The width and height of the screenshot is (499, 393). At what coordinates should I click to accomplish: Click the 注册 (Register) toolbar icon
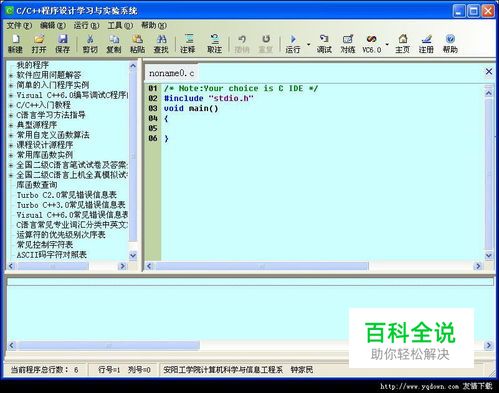[x=426, y=44]
